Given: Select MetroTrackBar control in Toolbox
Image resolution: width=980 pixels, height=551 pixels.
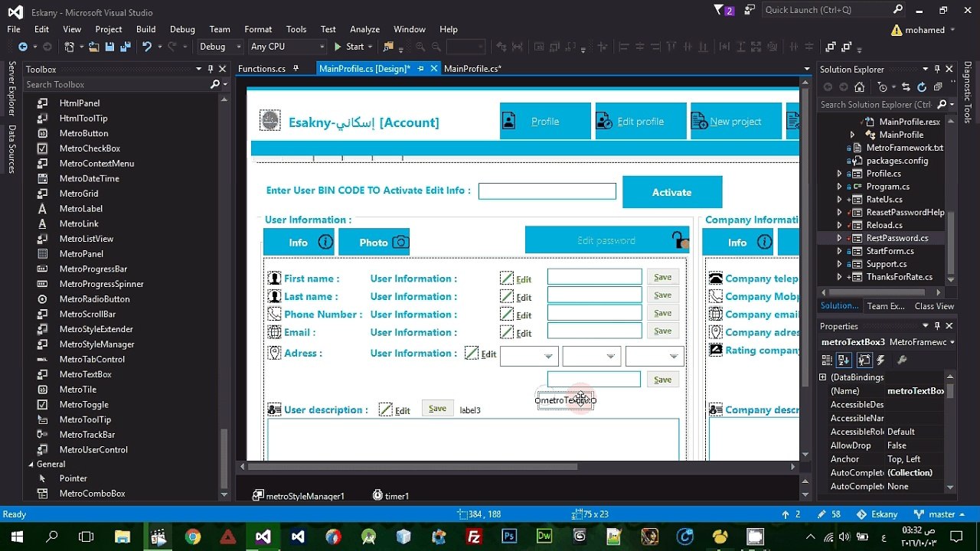Looking at the screenshot, I should [x=87, y=435].
